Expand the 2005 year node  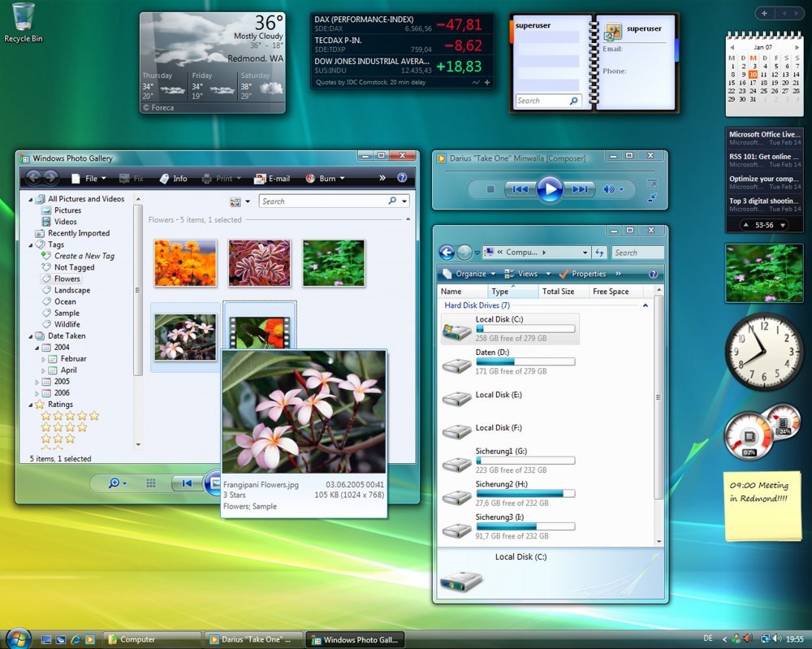coord(37,382)
